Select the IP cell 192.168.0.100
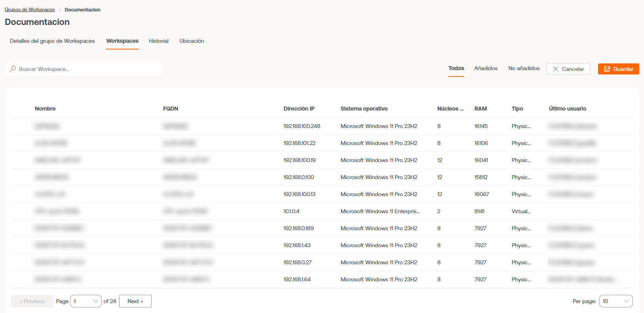The image size is (644, 313). [299, 177]
